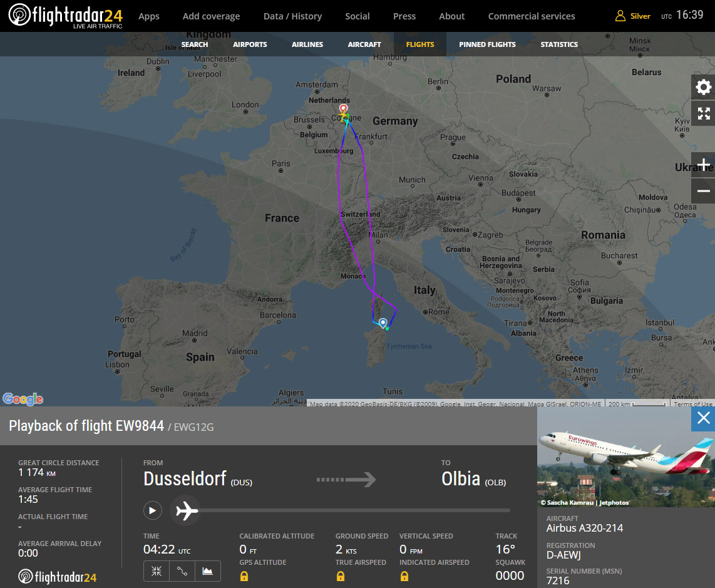Screen dimensions: 715x588
Task: Click great circle distance 1 174 km
Action: pyautogui.click(x=37, y=473)
